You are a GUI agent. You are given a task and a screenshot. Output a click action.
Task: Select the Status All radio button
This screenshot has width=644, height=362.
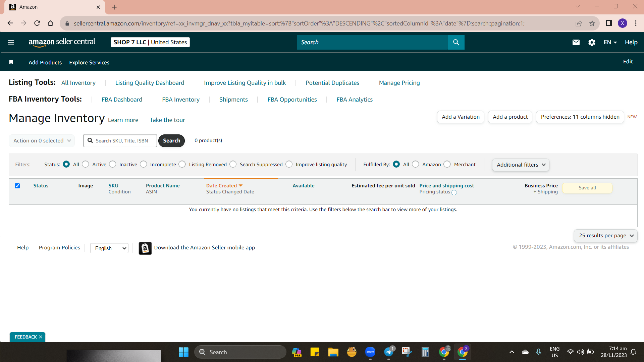tap(66, 164)
